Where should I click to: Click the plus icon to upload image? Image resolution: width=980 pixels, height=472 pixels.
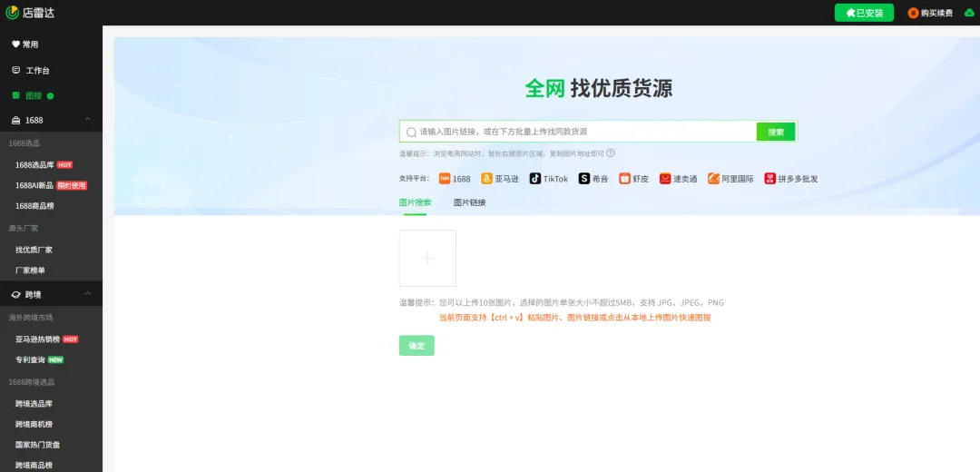point(427,258)
